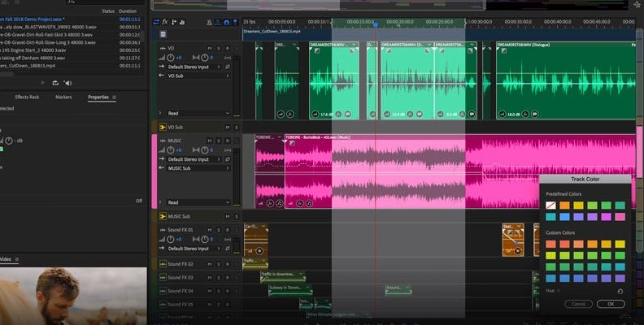This screenshot has width=644, height=325.
Task: Reset hue with the revert icon
Action: [620, 291]
